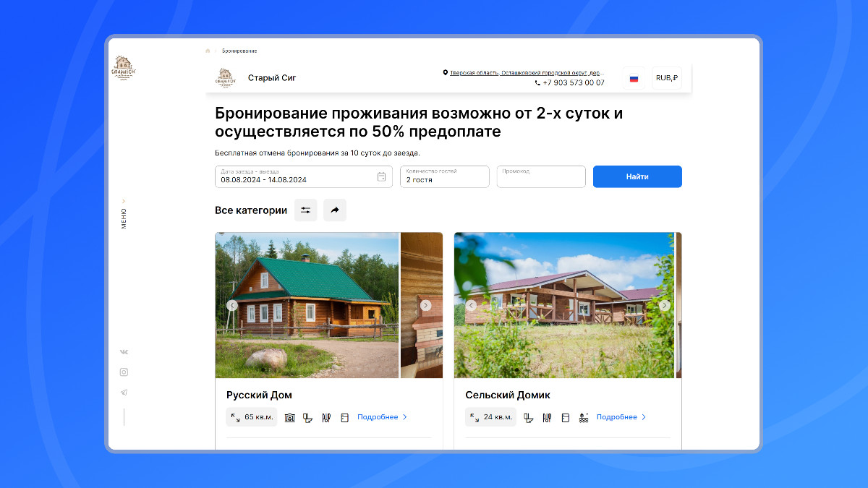This screenshot has width=868, height=488.
Task: Open the RUB currency selector
Action: 667,78
